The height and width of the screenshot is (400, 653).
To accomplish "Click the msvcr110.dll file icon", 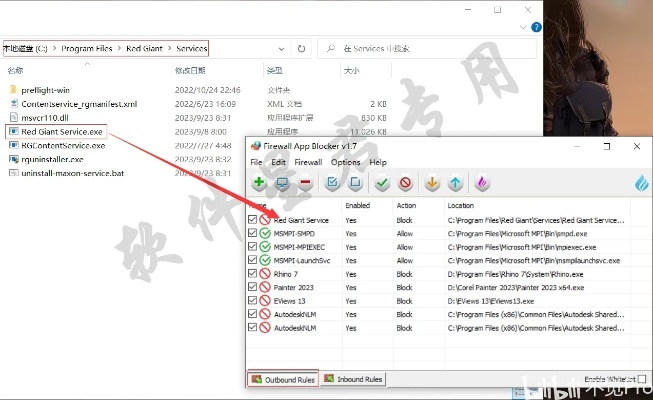I will coord(14,118).
